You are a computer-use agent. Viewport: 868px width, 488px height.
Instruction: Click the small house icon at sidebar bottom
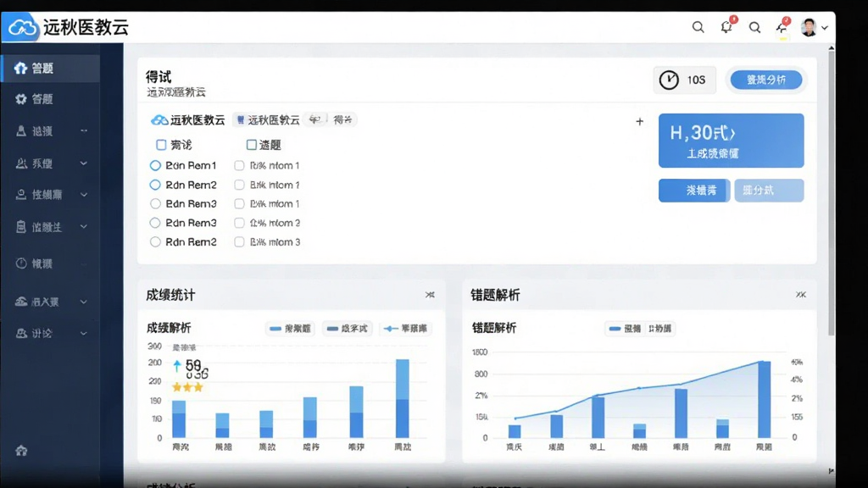(21, 451)
